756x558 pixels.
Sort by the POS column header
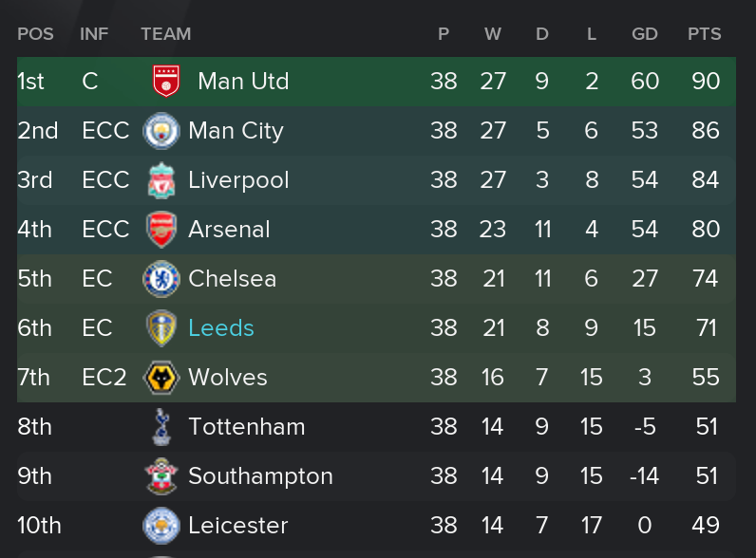click(35, 34)
